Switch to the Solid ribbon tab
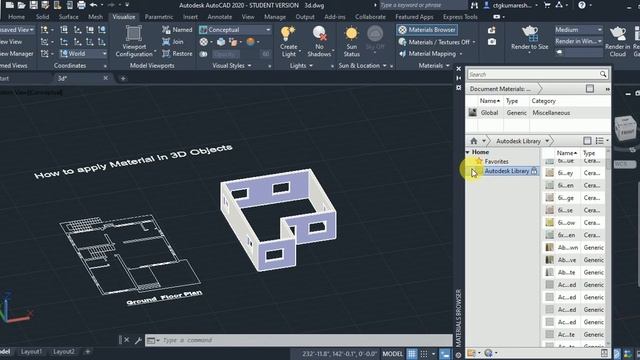This screenshot has width=640, height=360. pyautogui.click(x=42, y=17)
